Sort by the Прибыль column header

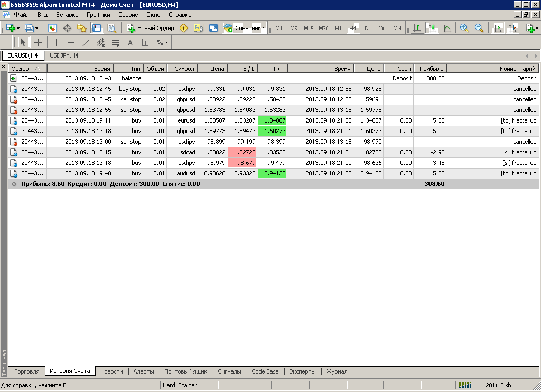[430, 68]
